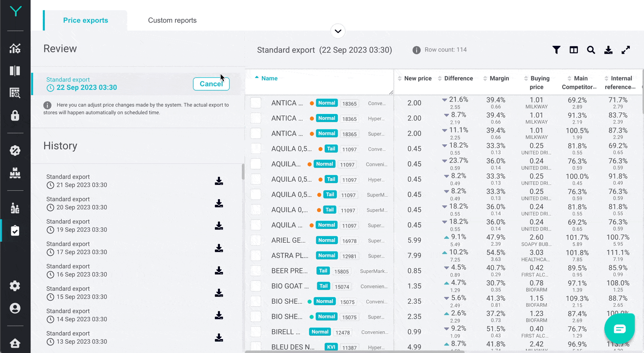Download the 14 Sep 2023 export
Screen dimensions: 644x353
pos(219,315)
